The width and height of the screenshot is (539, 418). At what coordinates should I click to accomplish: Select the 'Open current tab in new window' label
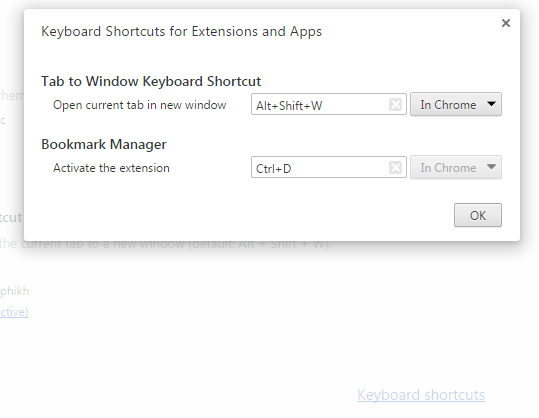click(140, 105)
